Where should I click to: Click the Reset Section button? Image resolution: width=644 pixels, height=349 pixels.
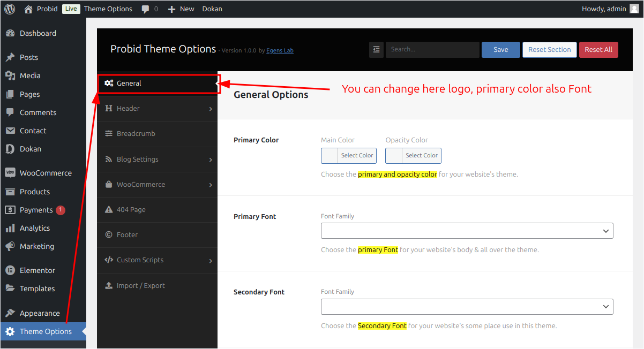coord(550,49)
